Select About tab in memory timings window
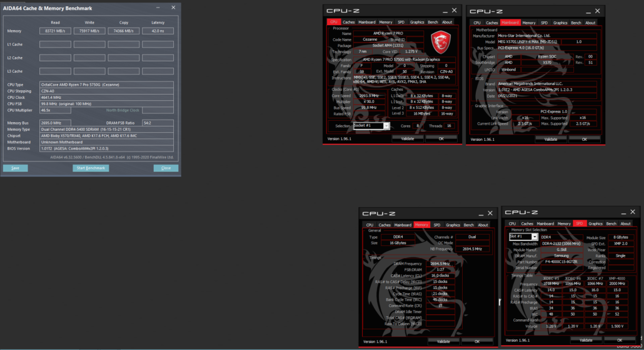The image size is (644, 350). (x=483, y=225)
